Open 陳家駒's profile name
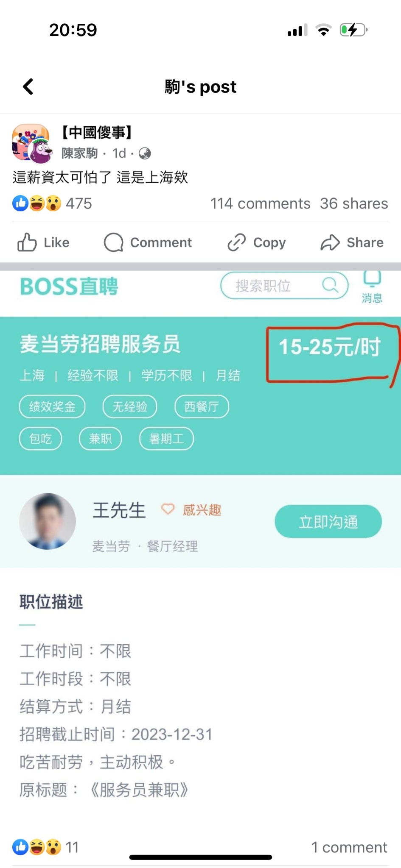This screenshot has height=868, width=401. click(x=80, y=153)
